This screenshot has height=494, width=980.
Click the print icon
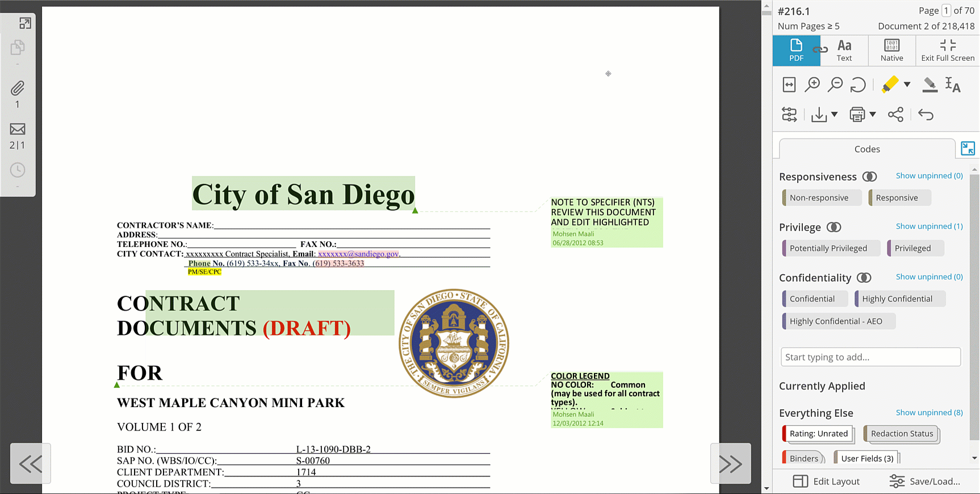pos(857,115)
